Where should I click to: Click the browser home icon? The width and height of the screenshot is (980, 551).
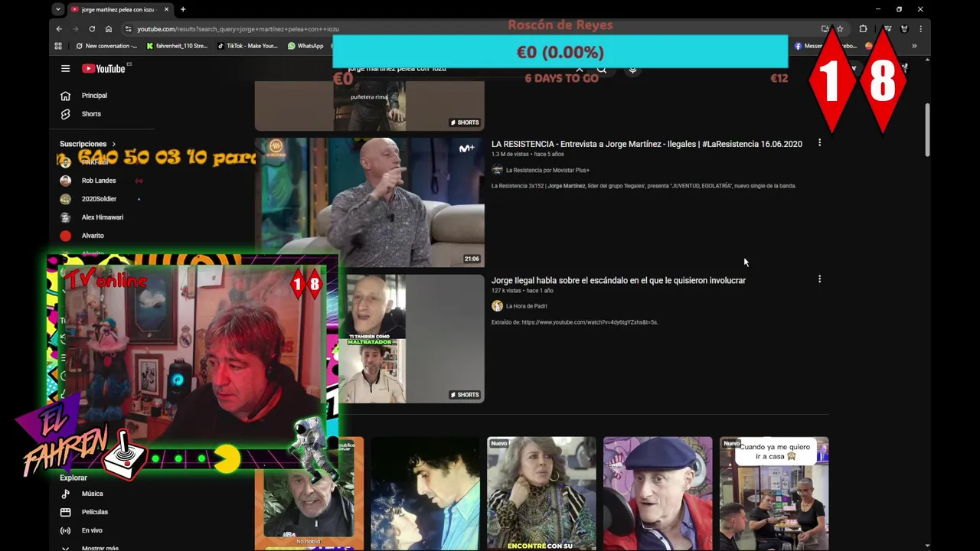pos(109,29)
